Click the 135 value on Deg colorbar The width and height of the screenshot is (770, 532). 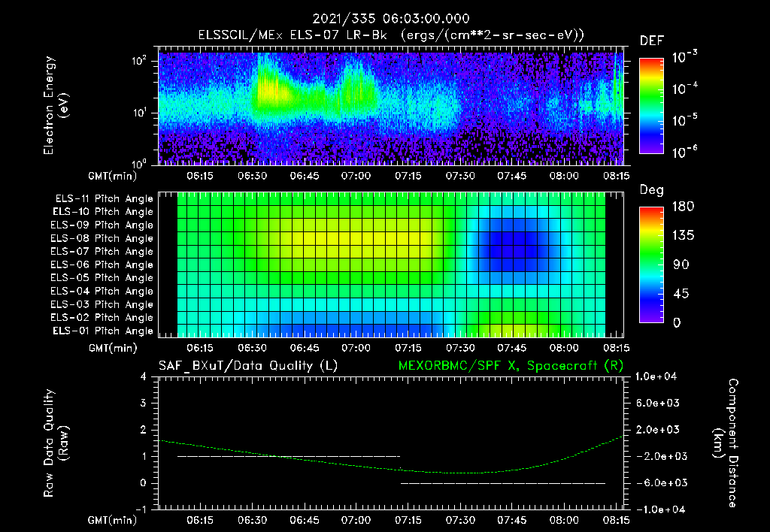click(x=683, y=236)
